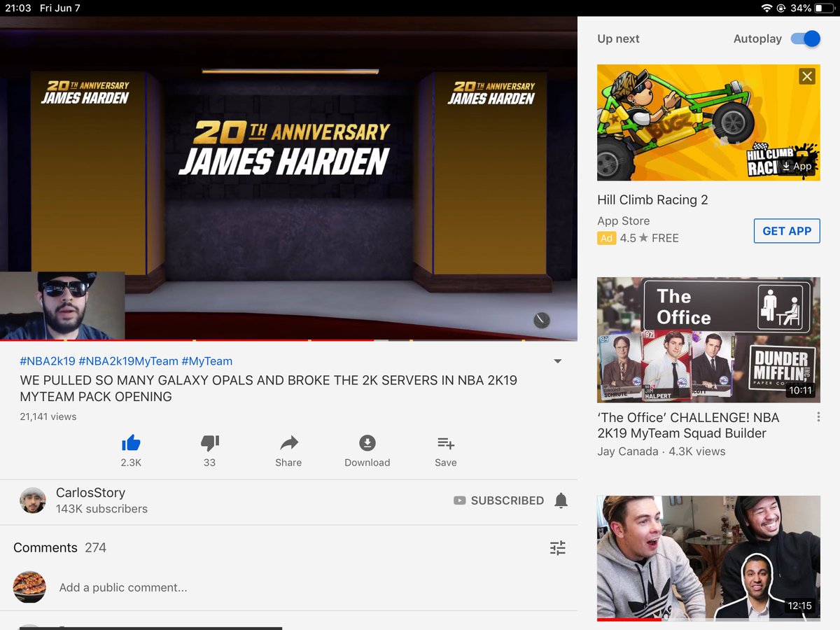Tap the '21,141 views' count
Viewport: 840px width, 630px height.
tap(48, 416)
